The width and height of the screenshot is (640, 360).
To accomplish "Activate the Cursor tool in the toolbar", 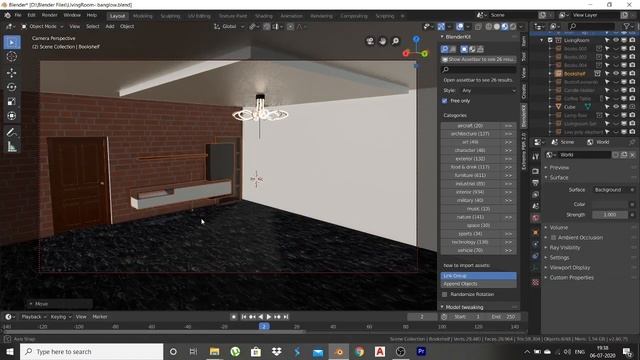I will pos(12,56).
